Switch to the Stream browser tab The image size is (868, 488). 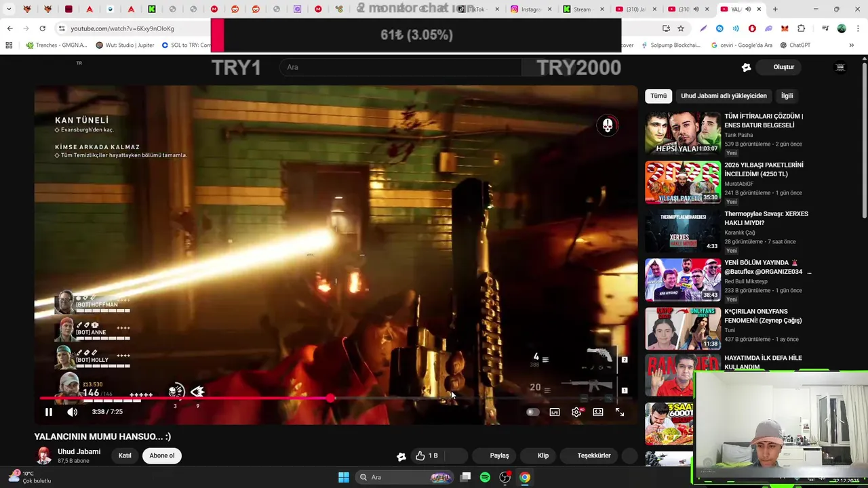[583, 9]
